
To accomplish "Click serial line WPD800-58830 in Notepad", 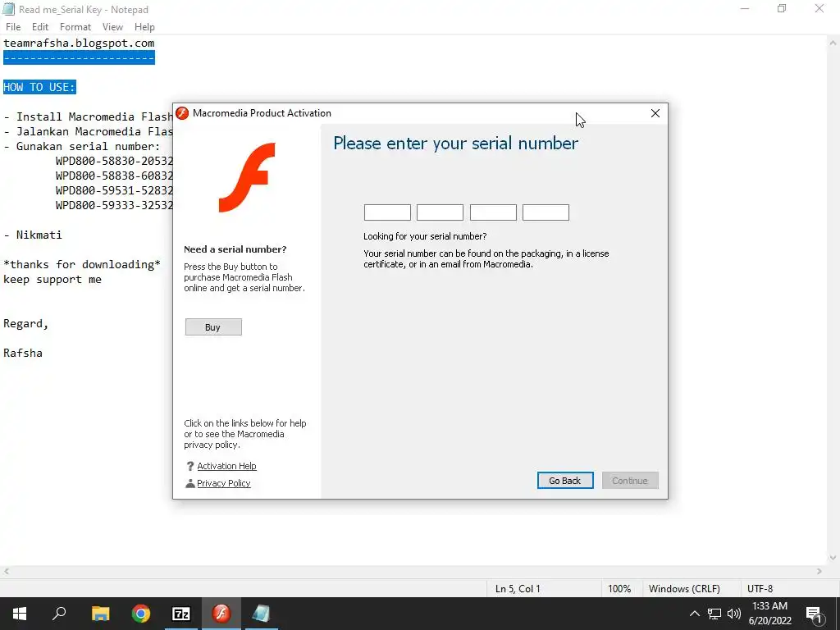I will coord(114,161).
